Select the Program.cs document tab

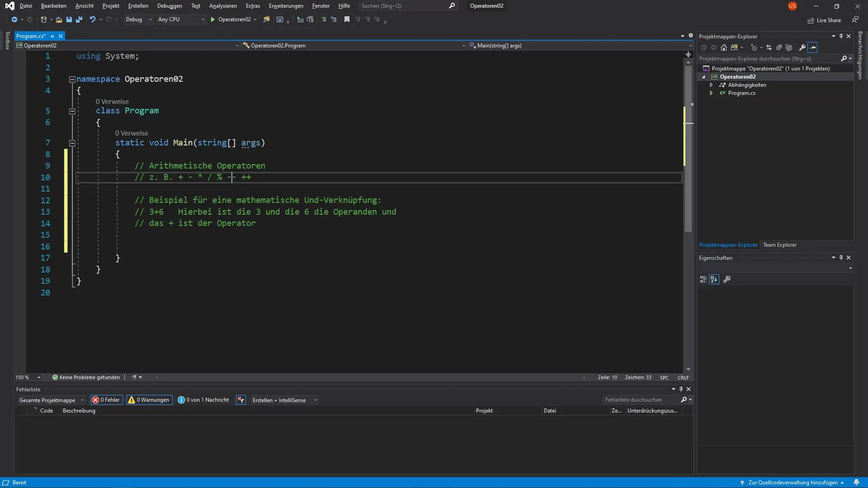point(31,36)
